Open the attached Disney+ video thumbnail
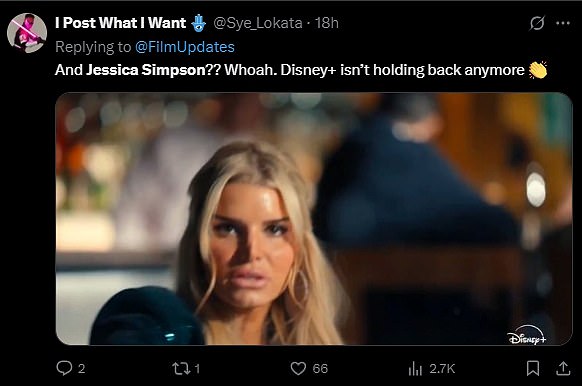 coord(314,219)
